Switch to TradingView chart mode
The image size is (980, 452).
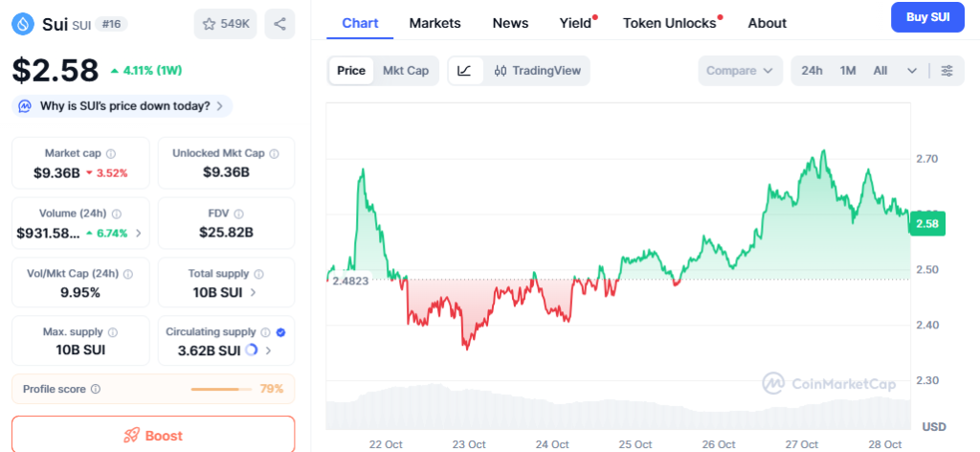538,71
